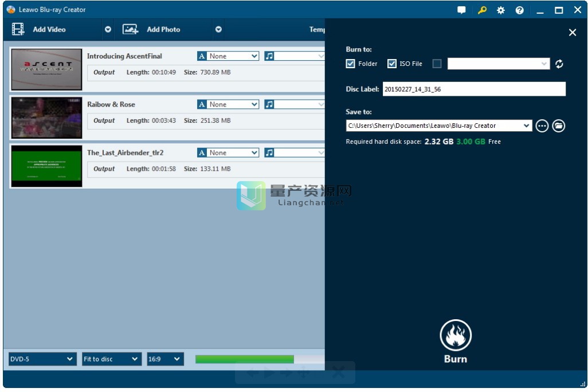Click the registration key icon
Viewport: 588px width, 392px height.
click(x=482, y=10)
